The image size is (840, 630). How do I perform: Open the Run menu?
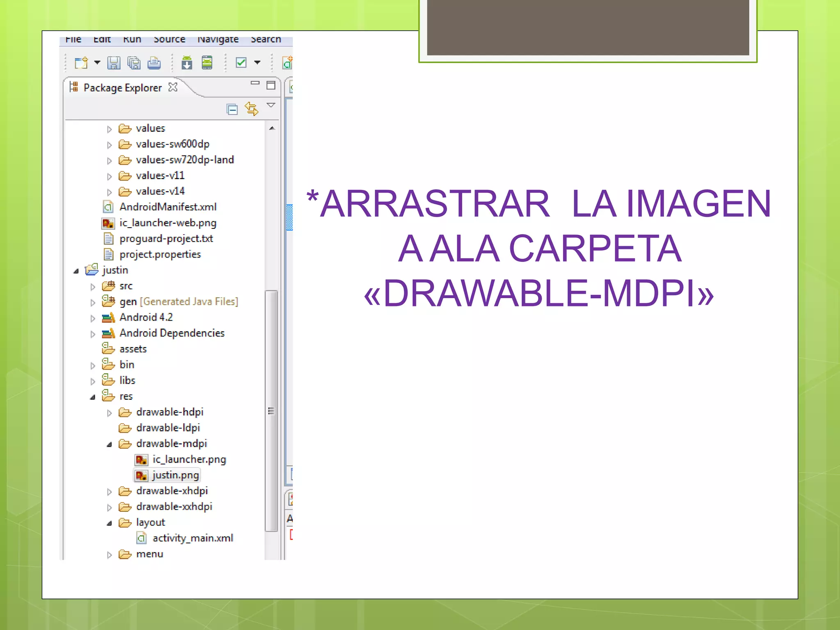coord(132,39)
